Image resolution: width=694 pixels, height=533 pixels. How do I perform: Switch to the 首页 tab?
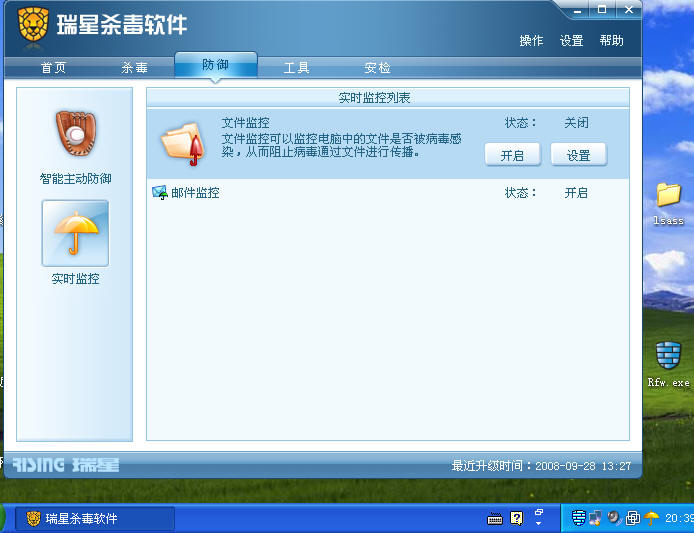click(54, 68)
